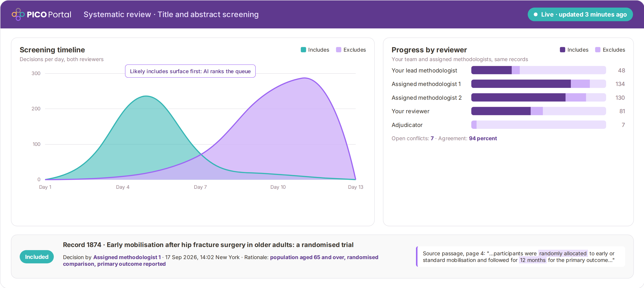This screenshot has width=644, height=288.
Task: Click the PICO Portal logo icon
Action: pos(18,14)
